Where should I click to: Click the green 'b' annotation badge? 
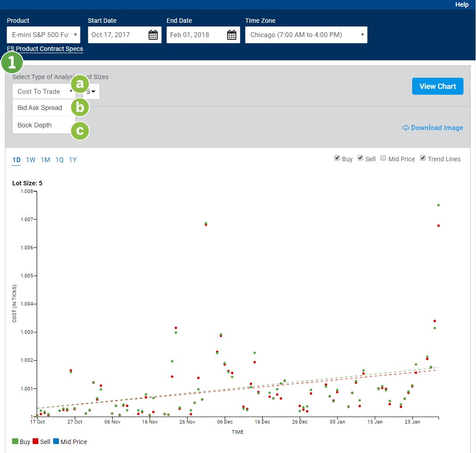[x=80, y=108]
